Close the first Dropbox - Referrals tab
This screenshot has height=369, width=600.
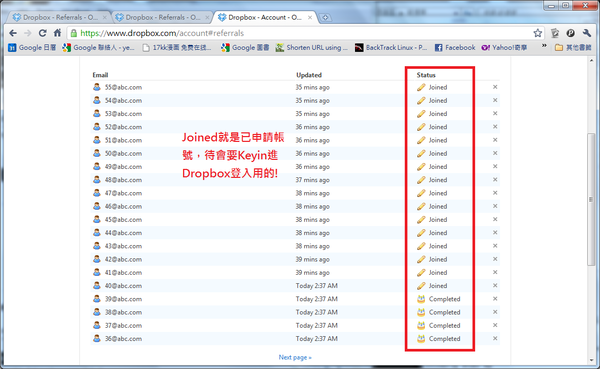[x=105, y=18]
